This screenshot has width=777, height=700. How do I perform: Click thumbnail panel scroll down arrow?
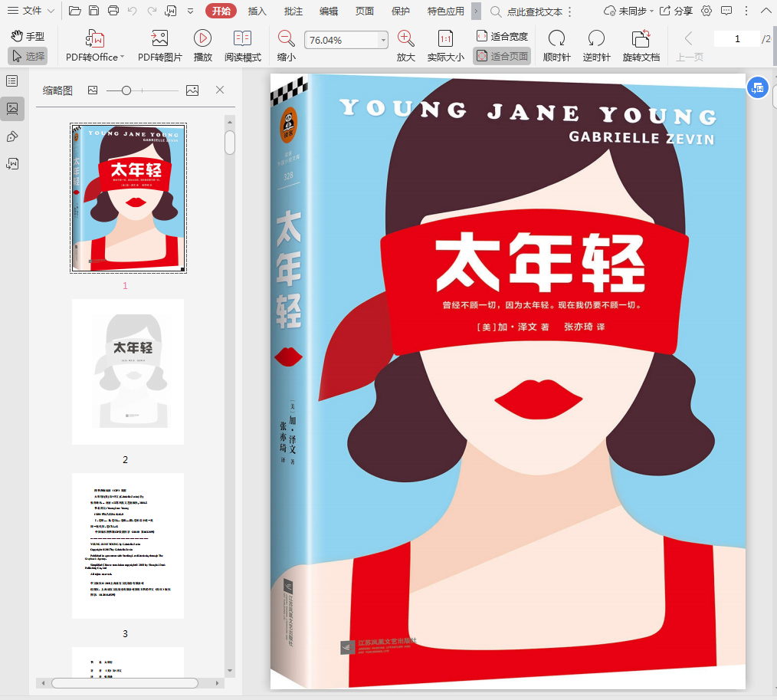(229, 671)
